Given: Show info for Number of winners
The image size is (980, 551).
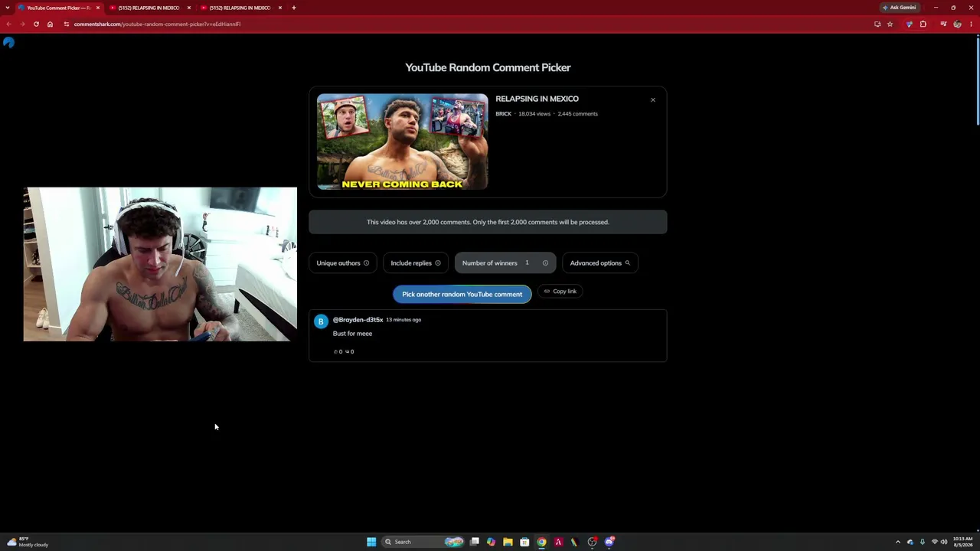Looking at the screenshot, I should pyautogui.click(x=545, y=263).
